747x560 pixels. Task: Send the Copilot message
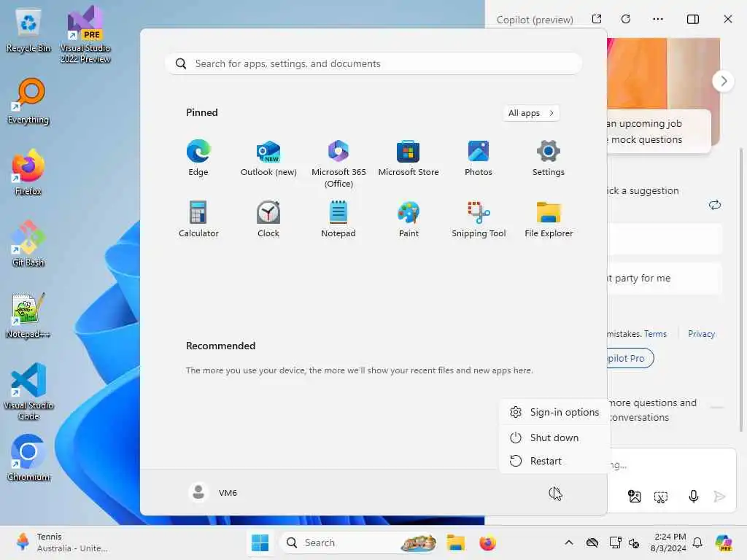point(719,497)
